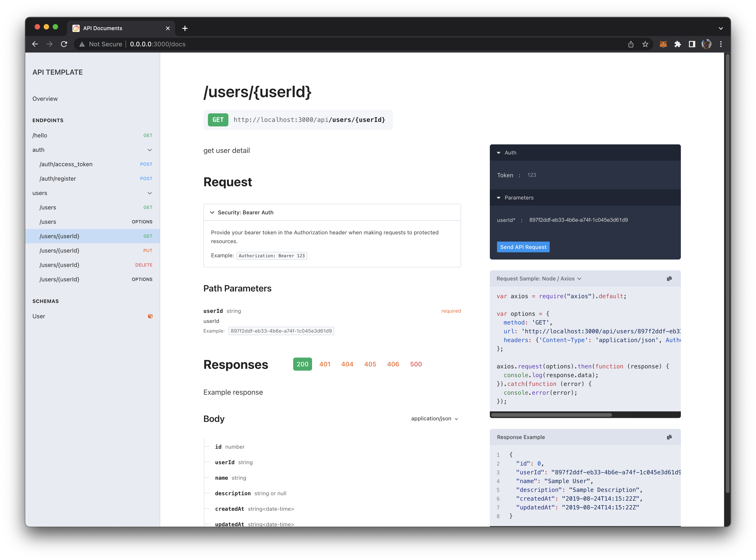Open the MetaMask fox extension

pos(663,44)
